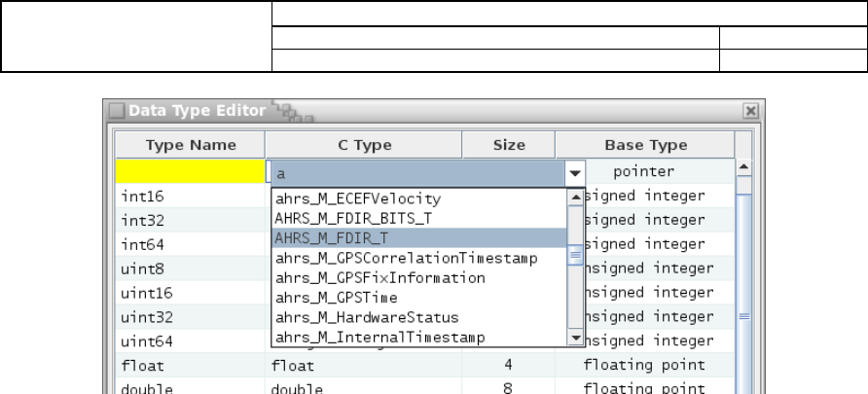Viewport: 868px width, 394px height.
Task: Select the float type name cell
Action: tap(191, 365)
